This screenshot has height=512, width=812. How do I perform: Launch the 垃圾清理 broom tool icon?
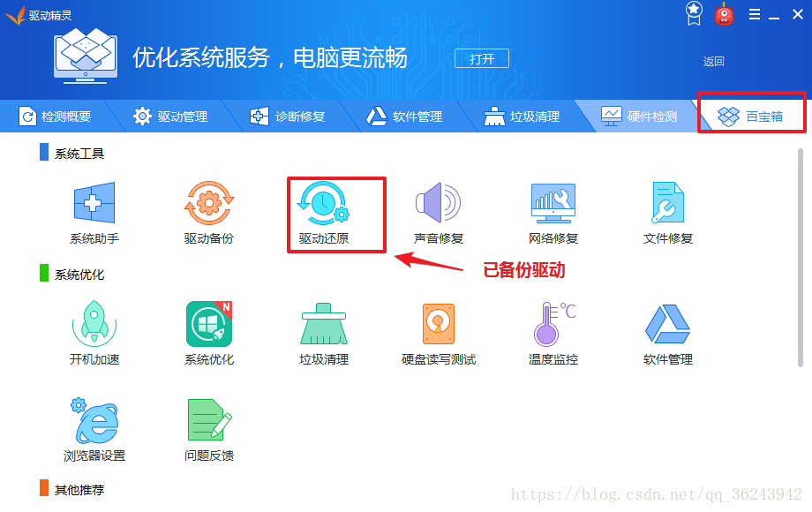(x=324, y=324)
